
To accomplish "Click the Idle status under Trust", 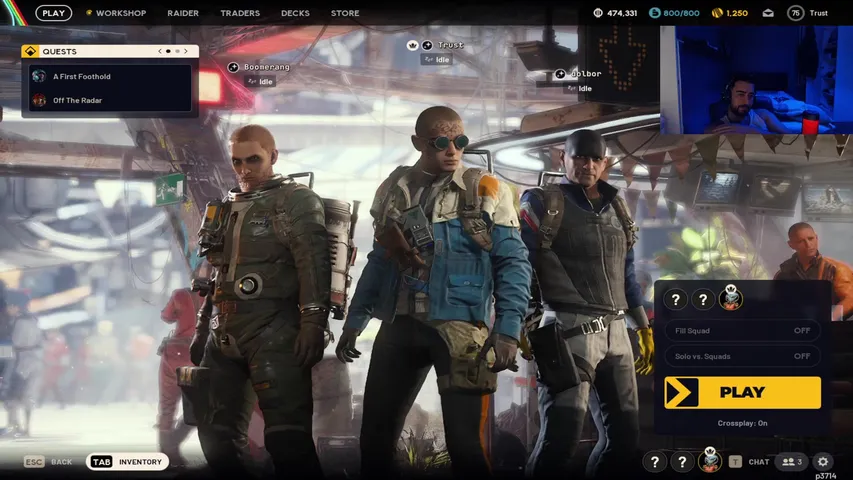I will [437, 60].
